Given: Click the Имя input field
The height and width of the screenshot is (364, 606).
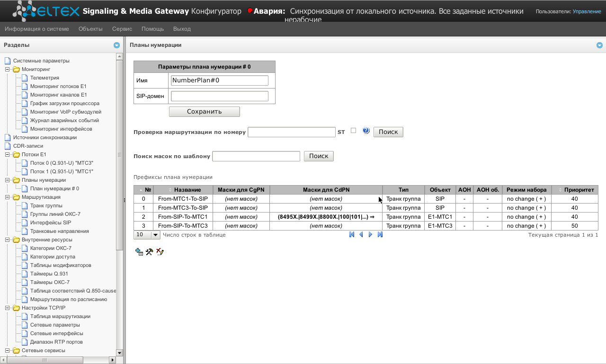Looking at the screenshot, I should point(220,80).
